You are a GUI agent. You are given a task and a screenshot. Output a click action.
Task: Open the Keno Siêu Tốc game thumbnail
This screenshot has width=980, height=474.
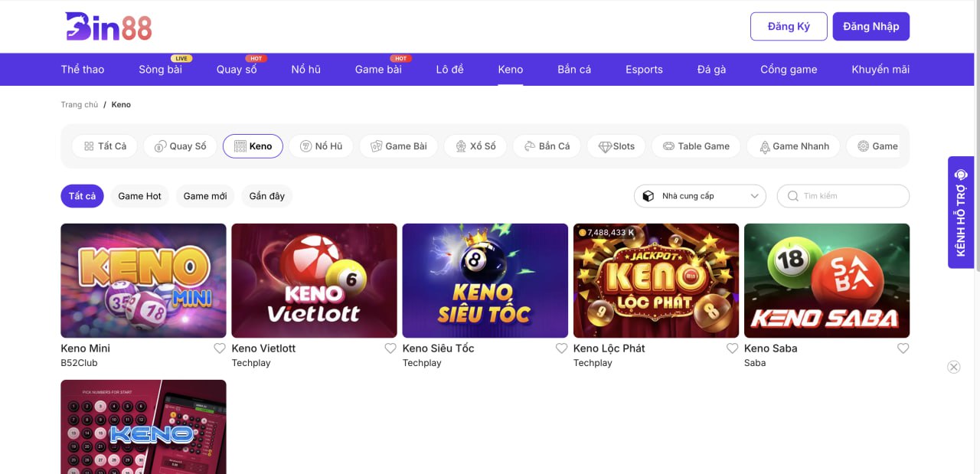(x=485, y=280)
